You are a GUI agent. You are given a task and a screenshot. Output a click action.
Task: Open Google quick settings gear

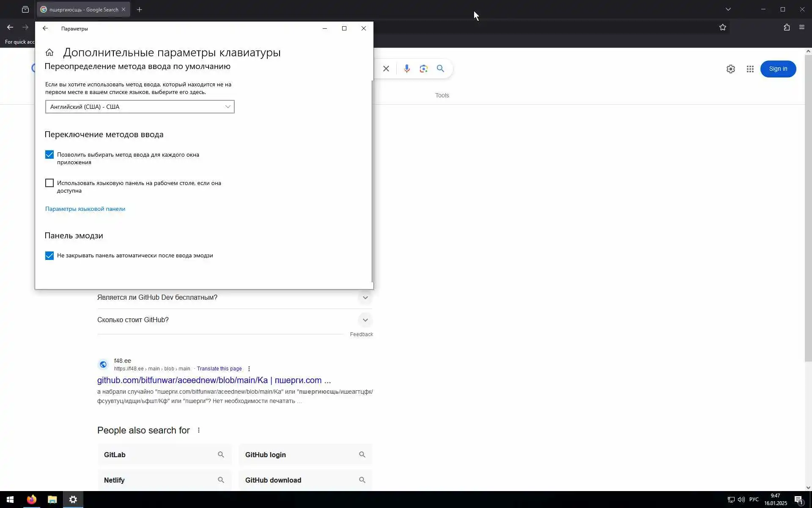point(730,69)
